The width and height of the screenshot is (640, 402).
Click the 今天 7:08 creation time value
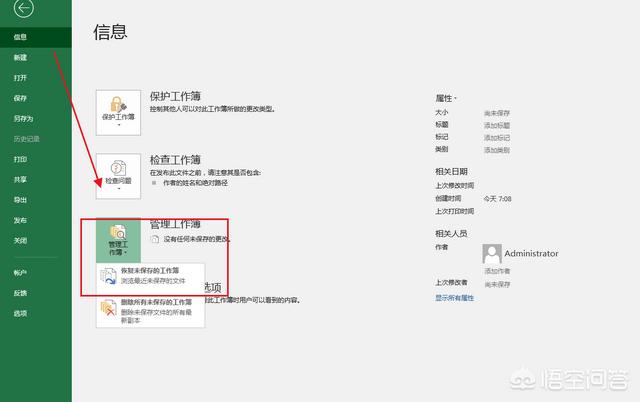coord(497,199)
